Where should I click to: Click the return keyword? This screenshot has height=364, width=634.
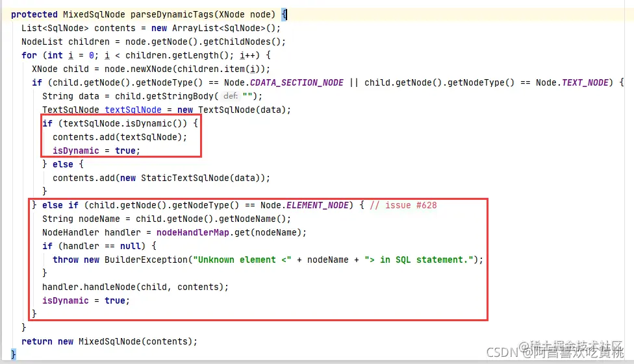(x=37, y=342)
